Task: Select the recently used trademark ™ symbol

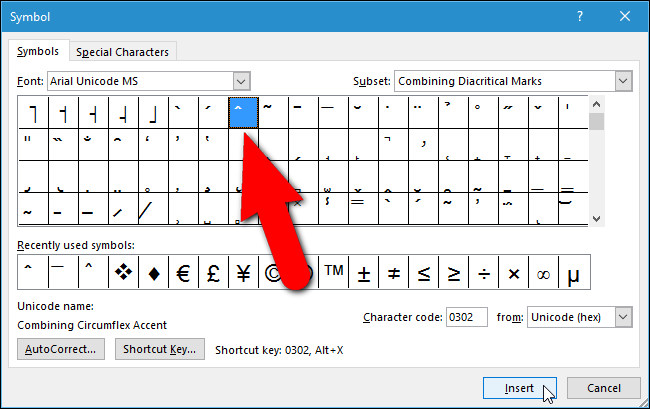Action: [x=334, y=272]
